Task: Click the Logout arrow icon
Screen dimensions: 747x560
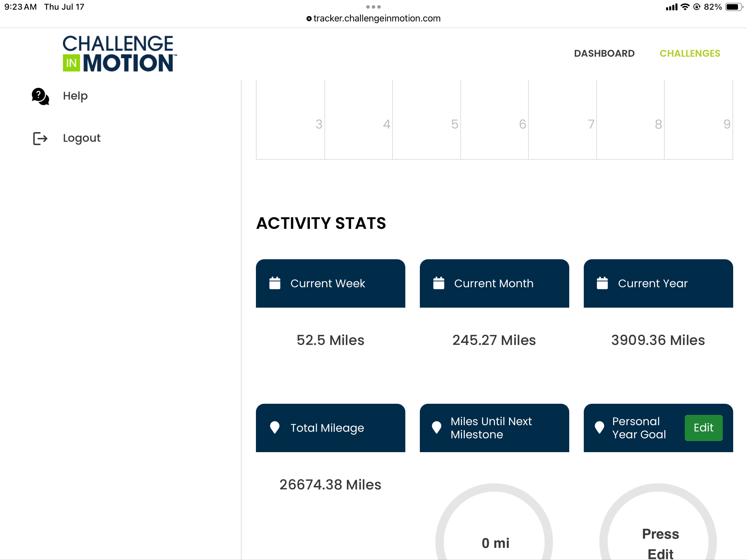Action: click(x=40, y=138)
